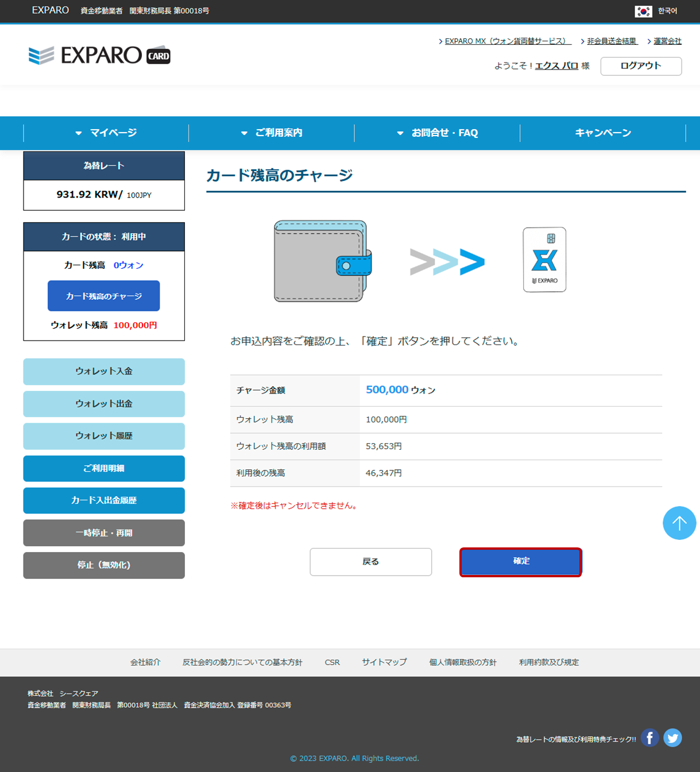This screenshot has width=700, height=772.
Task: Open the Facebook page icon
Action: pyautogui.click(x=649, y=738)
